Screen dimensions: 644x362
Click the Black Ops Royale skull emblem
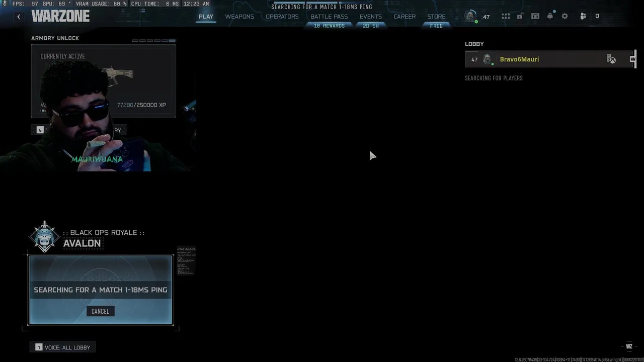tap(44, 236)
